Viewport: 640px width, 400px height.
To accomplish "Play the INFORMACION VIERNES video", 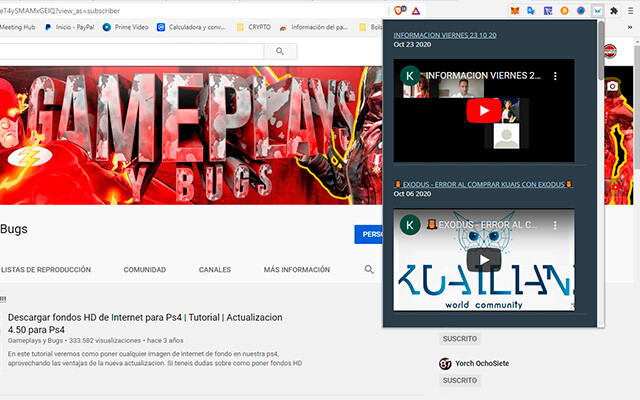I will 484,111.
